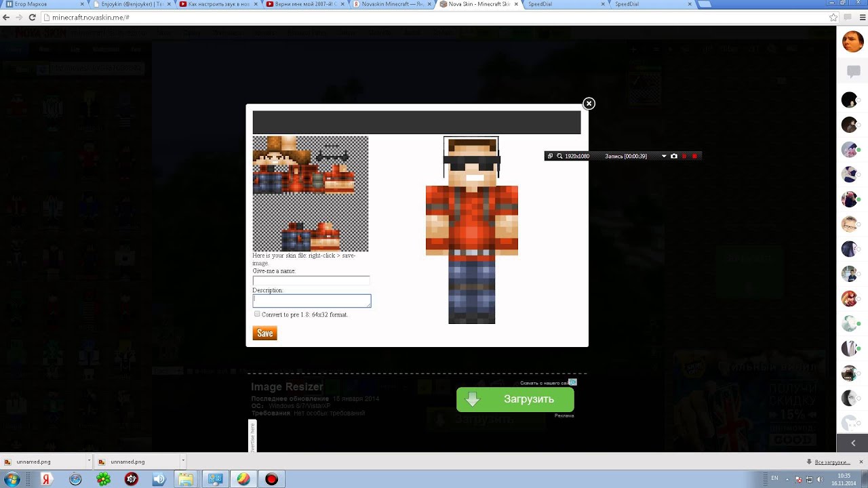Open the ICQ green flower taskbar icon
Screen dimensions: 868x488
click(103, 479)
